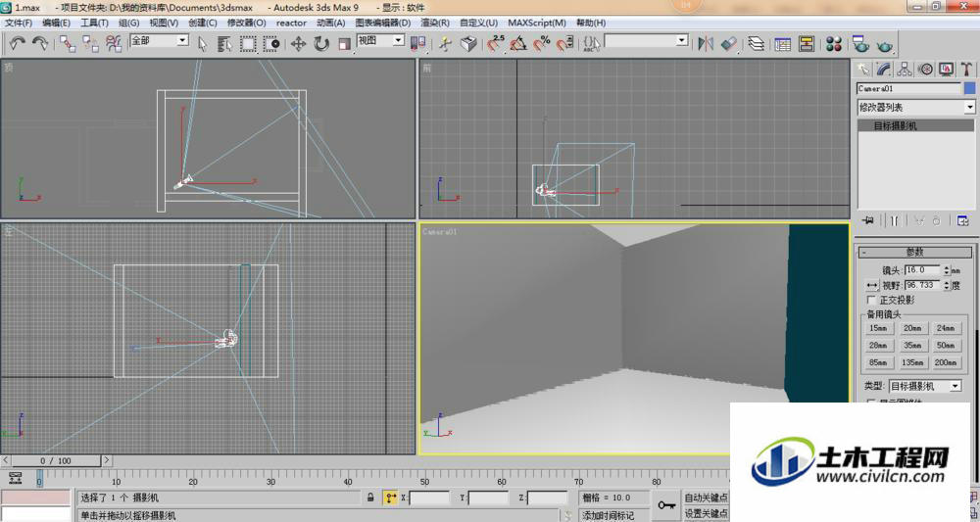Switch to Display panel tab
Screen dimensions: 980x522
tap(947, 69)
